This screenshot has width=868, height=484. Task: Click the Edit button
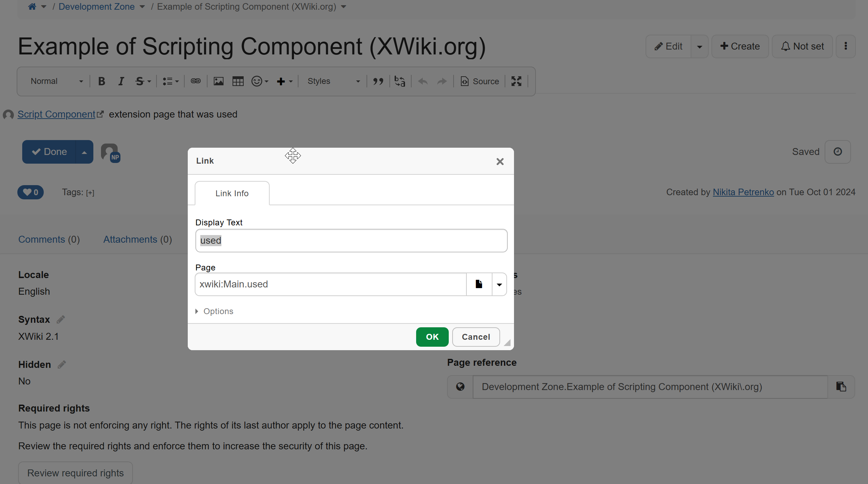[x=668, y=46]
